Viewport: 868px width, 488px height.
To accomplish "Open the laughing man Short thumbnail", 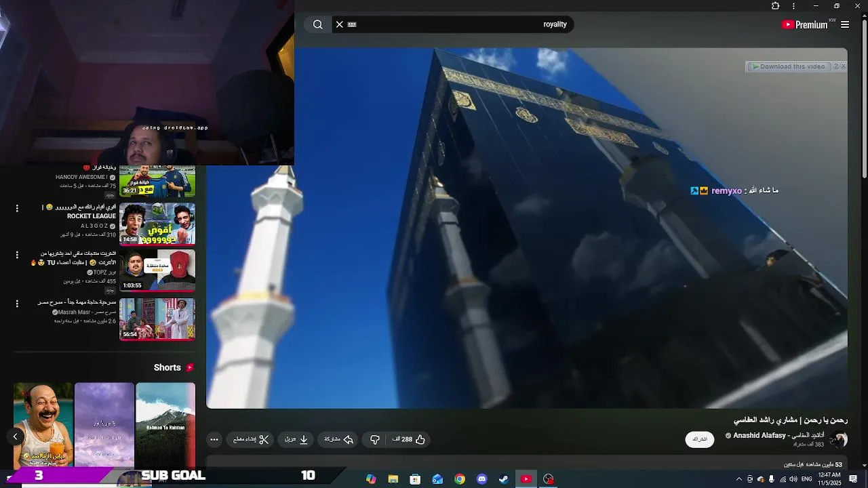I will (x=43, y=425).
